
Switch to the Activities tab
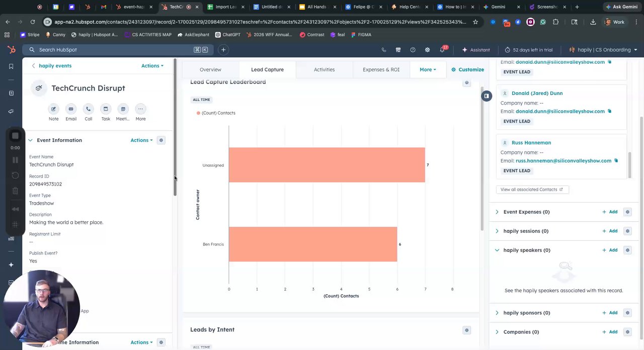click(324, 69)
